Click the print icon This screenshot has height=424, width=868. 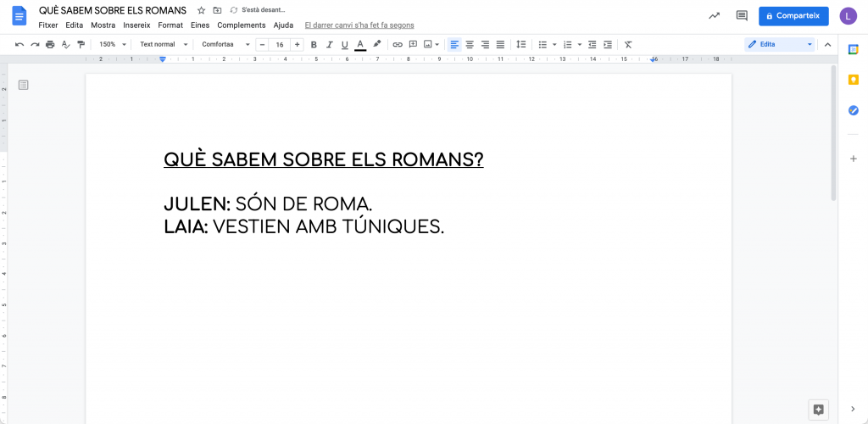(x=50, y=44)
